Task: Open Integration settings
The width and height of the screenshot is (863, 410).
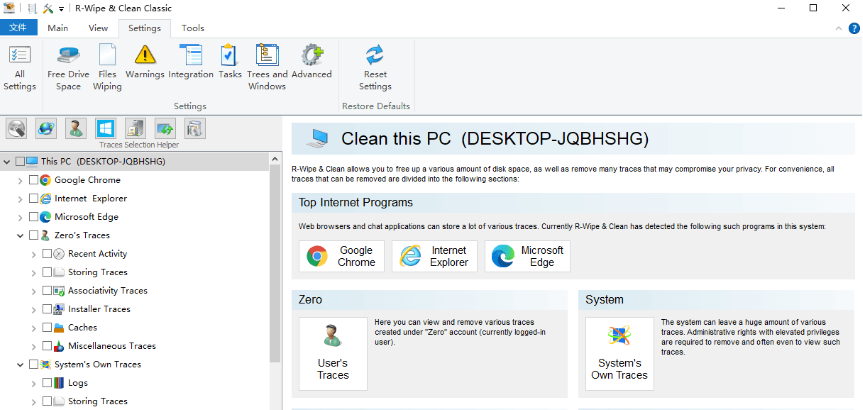Action: (x=191, y=62)
